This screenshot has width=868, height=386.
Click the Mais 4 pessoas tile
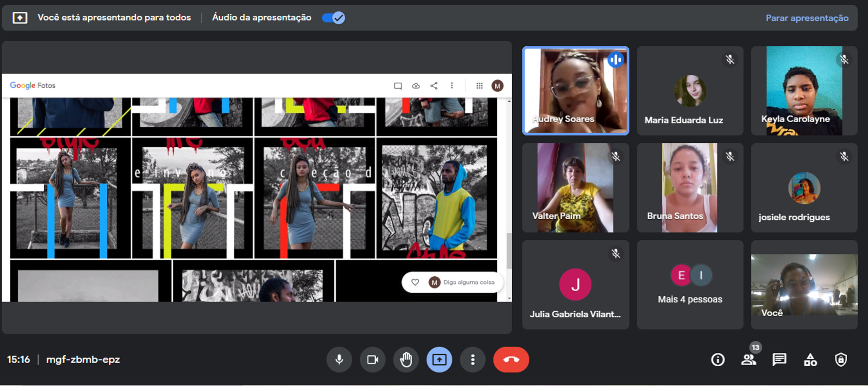[x=690, y=285]
